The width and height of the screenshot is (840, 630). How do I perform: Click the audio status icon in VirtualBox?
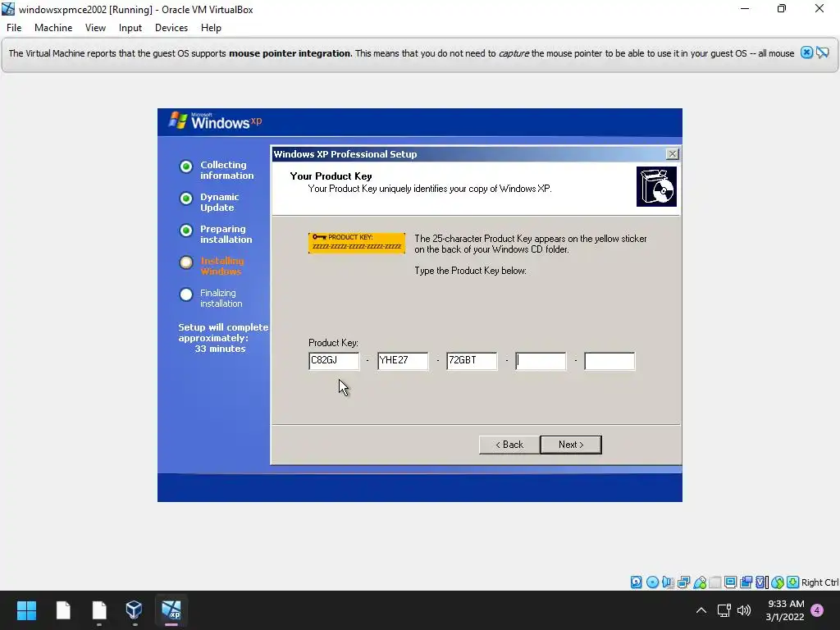click(x=668, y=582)
